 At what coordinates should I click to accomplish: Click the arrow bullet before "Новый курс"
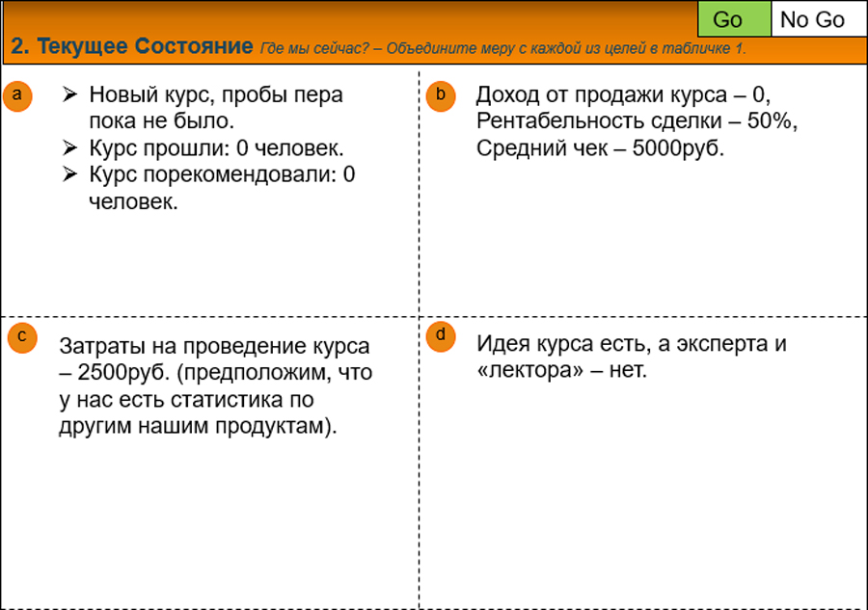click(x=69, y=95)
